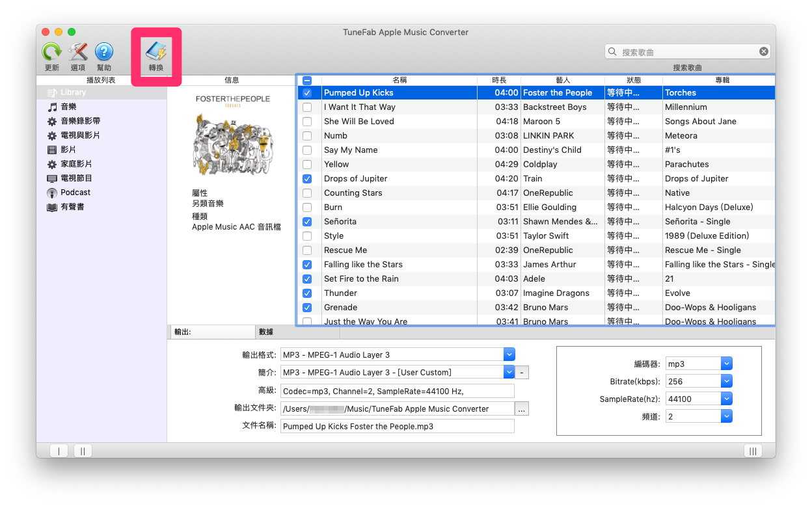This screenshot has width=812, height=506.
Task: Click the single-bar layout button at bottom left
Action: 59,451
